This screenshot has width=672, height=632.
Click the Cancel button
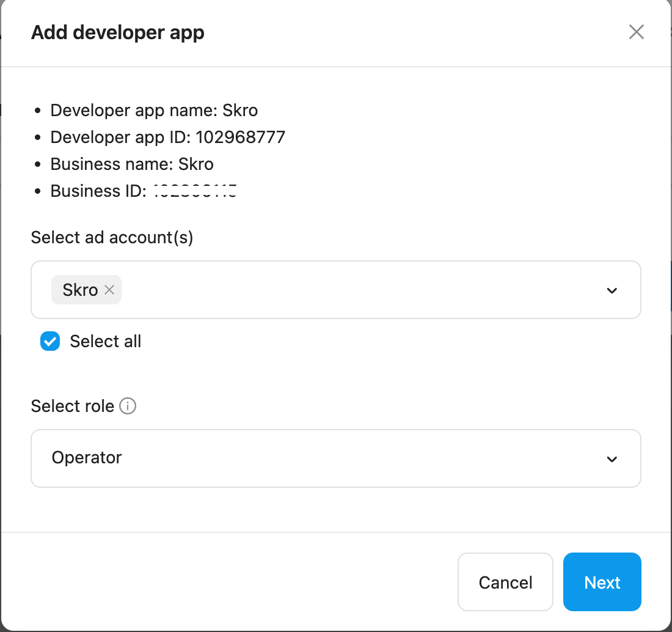[x=505, y=582]
